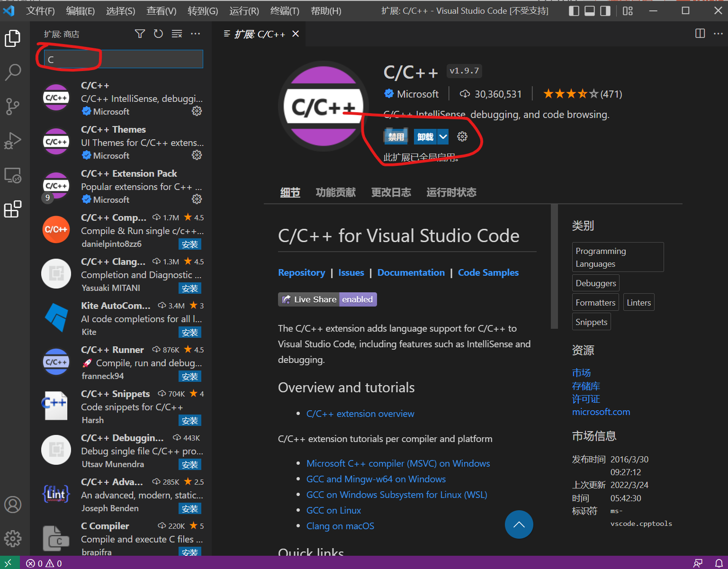Click the details page vertical scrollbar

point(554,266)
